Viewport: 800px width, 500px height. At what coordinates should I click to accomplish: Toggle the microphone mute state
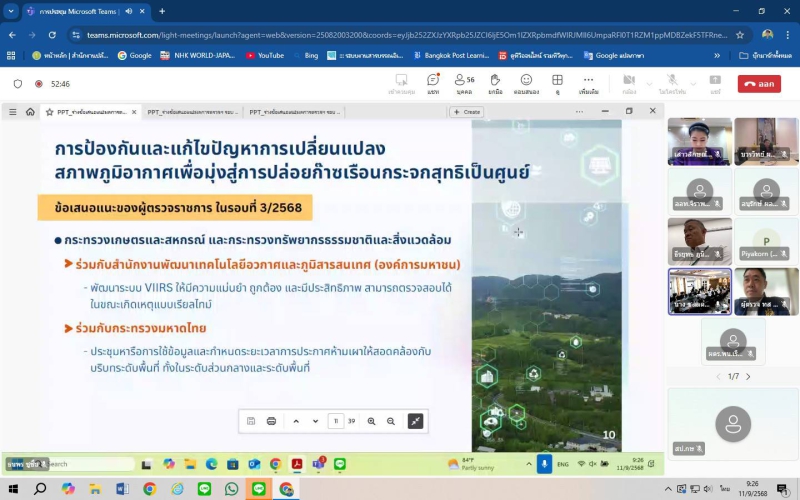tap(672, 84)
